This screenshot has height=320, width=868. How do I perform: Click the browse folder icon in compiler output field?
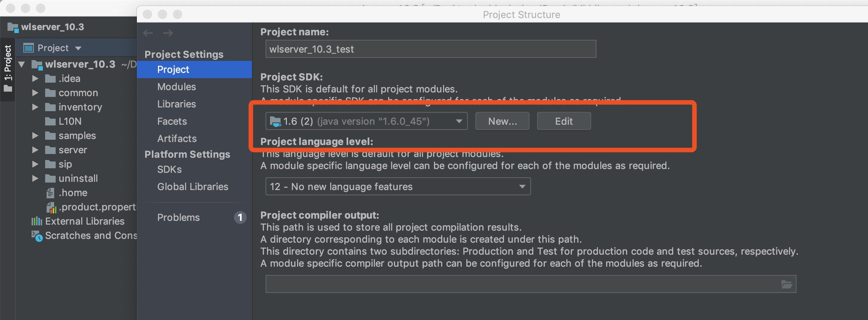(786, 284)
